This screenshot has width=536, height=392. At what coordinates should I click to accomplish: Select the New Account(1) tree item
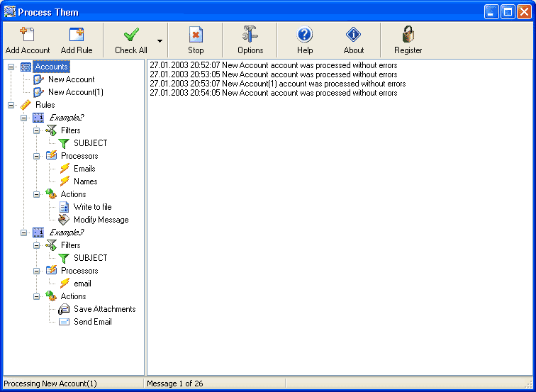point(76,92)
